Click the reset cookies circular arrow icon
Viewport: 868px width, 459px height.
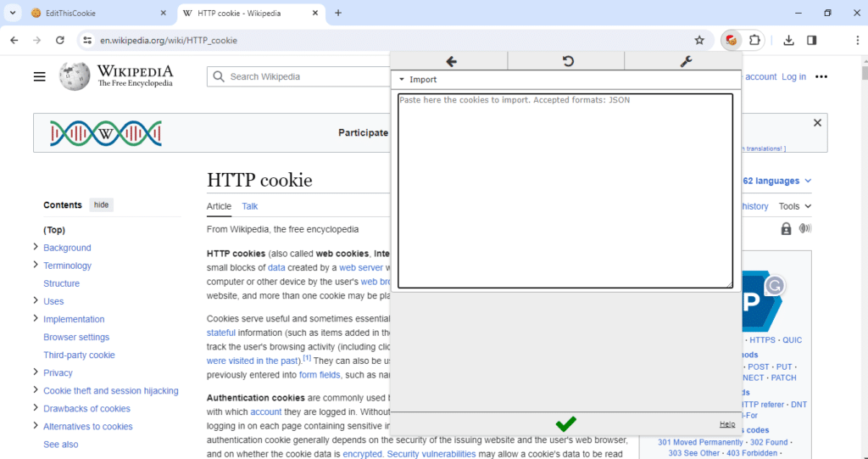tap(568, 61)
